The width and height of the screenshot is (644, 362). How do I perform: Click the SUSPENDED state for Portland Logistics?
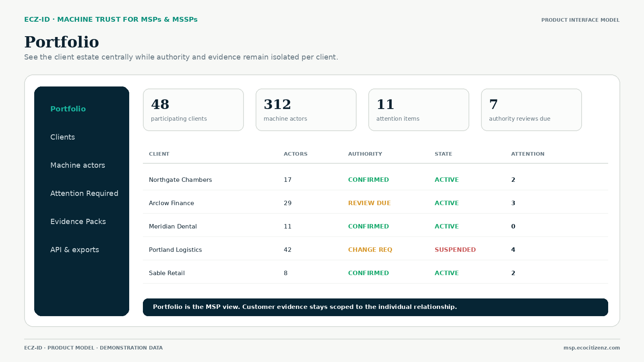pos(455,250)
